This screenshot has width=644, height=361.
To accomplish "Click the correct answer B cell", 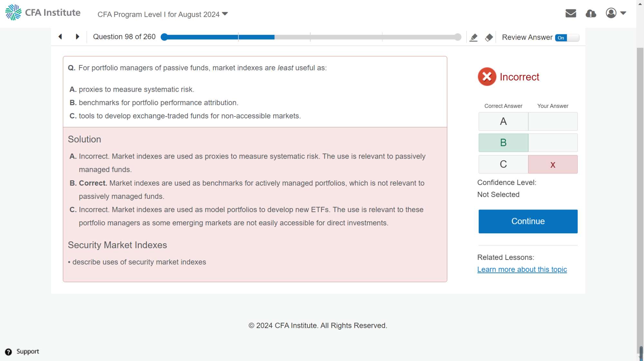I will (503, 143).
